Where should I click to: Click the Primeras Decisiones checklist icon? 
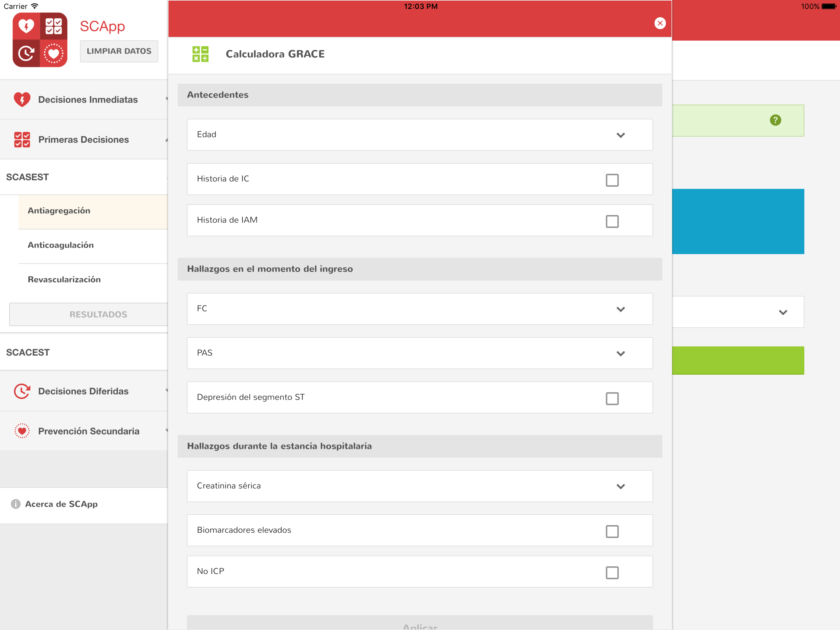coord(22,139)
